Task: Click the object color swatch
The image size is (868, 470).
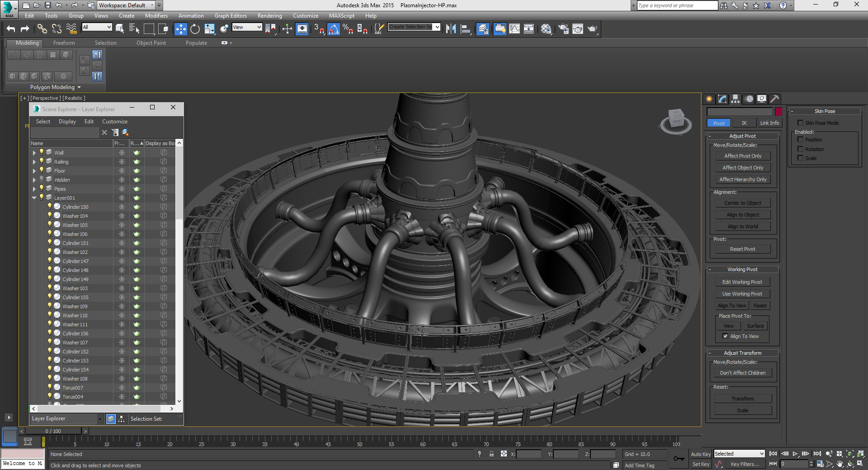Action: tap(778, 112)
